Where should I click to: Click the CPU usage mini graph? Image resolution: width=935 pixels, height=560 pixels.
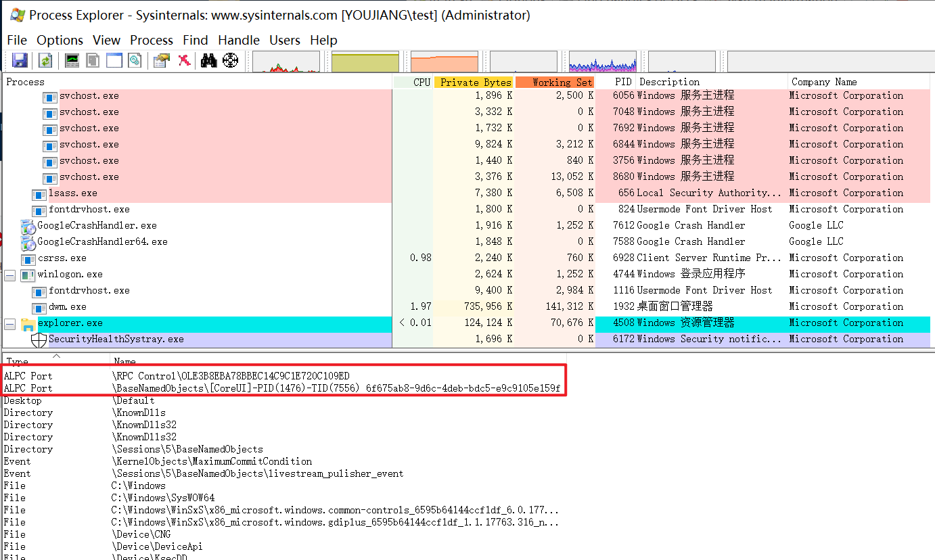click(x=285, y=63)
